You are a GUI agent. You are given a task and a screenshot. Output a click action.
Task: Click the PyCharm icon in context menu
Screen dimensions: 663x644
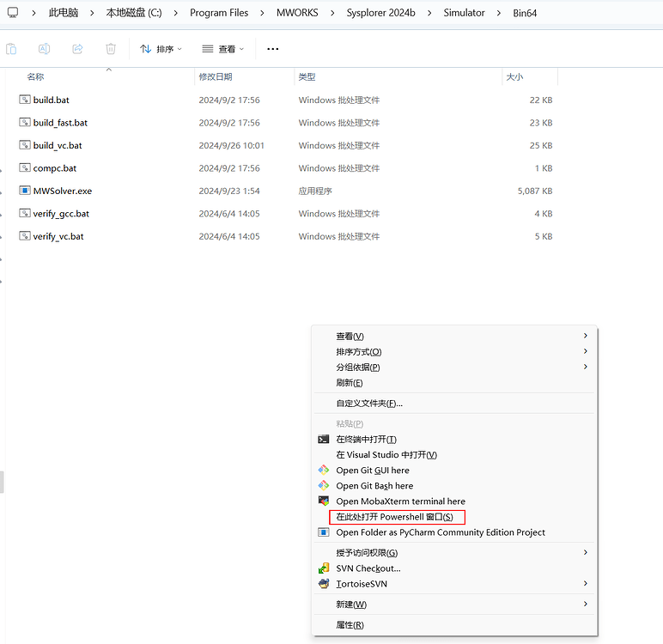tap(324, 532)
